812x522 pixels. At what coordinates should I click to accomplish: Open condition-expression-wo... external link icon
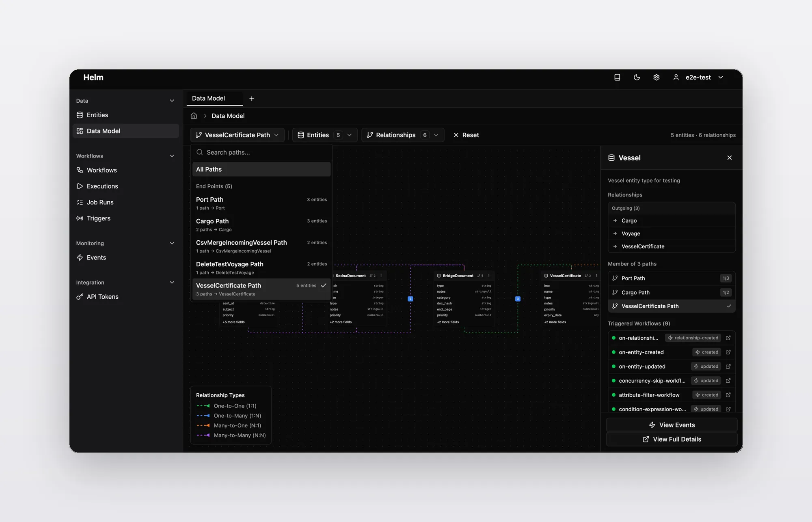click(x=728, y=409)
